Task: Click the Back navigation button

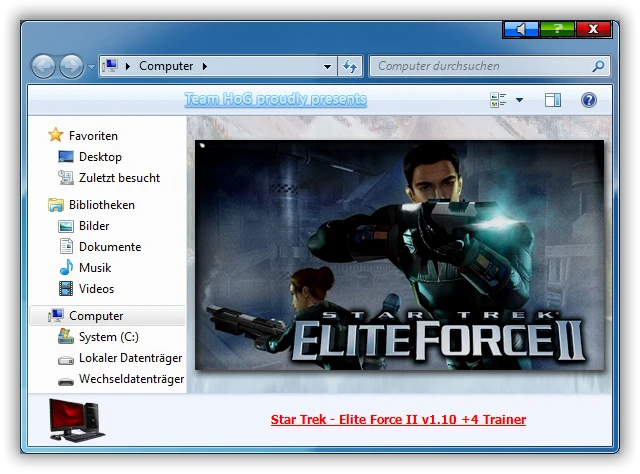Action: click(43, 67)
